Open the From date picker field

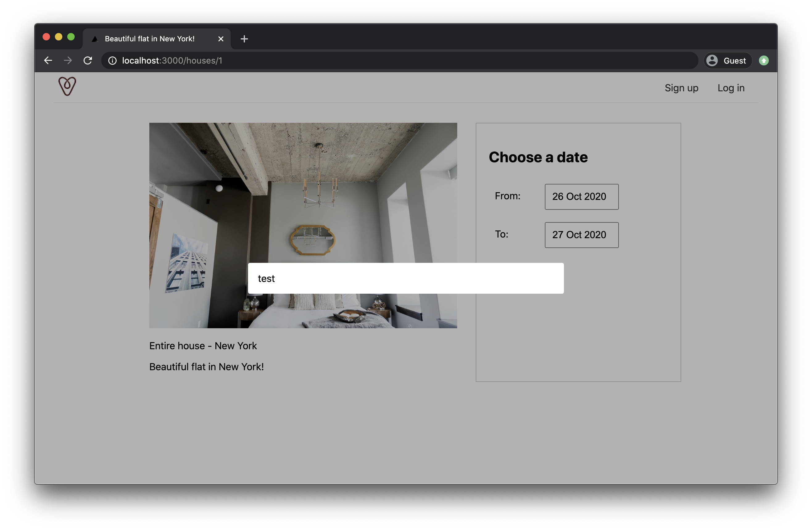[x=581, y=197]
